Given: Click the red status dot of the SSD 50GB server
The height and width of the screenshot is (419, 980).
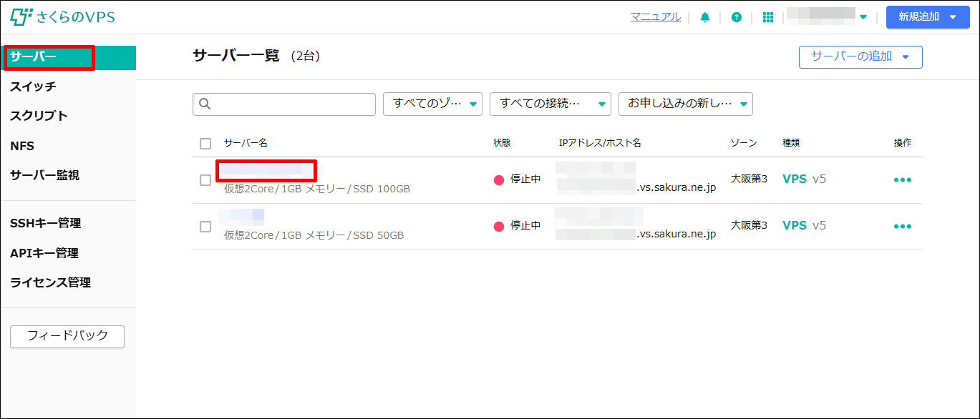Looking at the screenshot, I should (499, 226).
